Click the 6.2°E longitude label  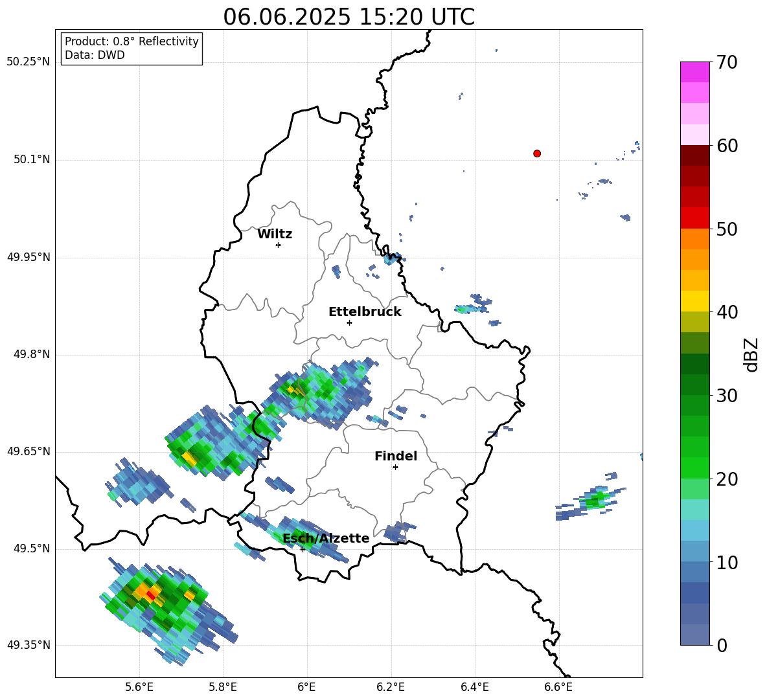tap(391, 687)
